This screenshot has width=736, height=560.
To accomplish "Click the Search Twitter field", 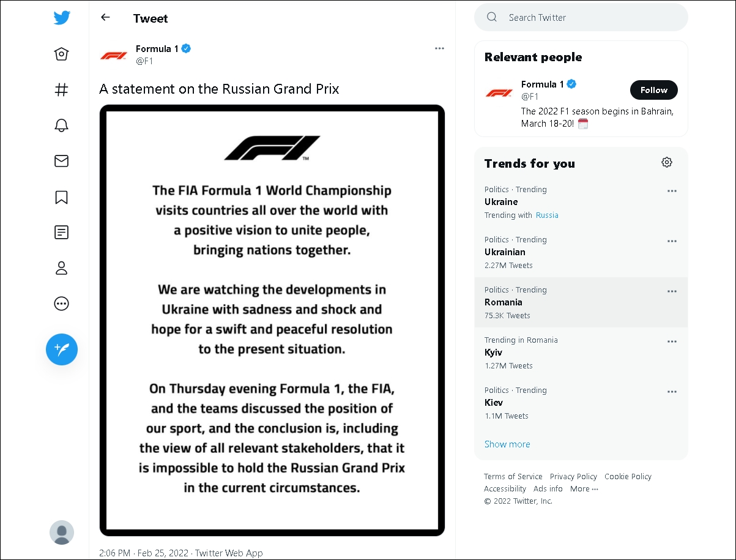I will pyautogui.click(x=581, y=17).
